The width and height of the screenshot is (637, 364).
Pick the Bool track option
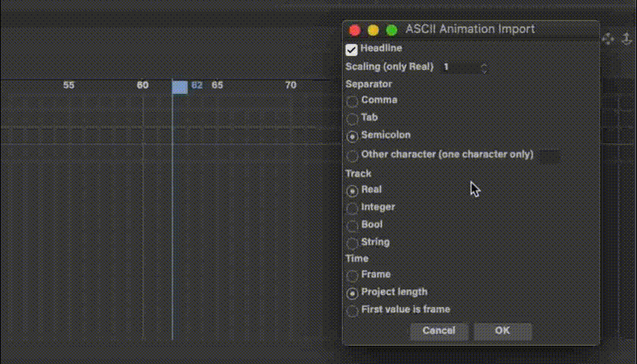352,226
